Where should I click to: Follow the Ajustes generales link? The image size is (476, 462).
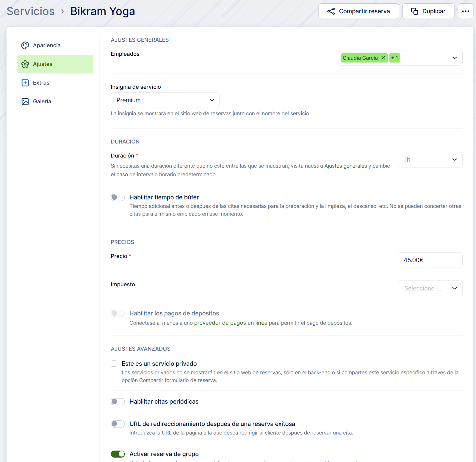point(345,166)
